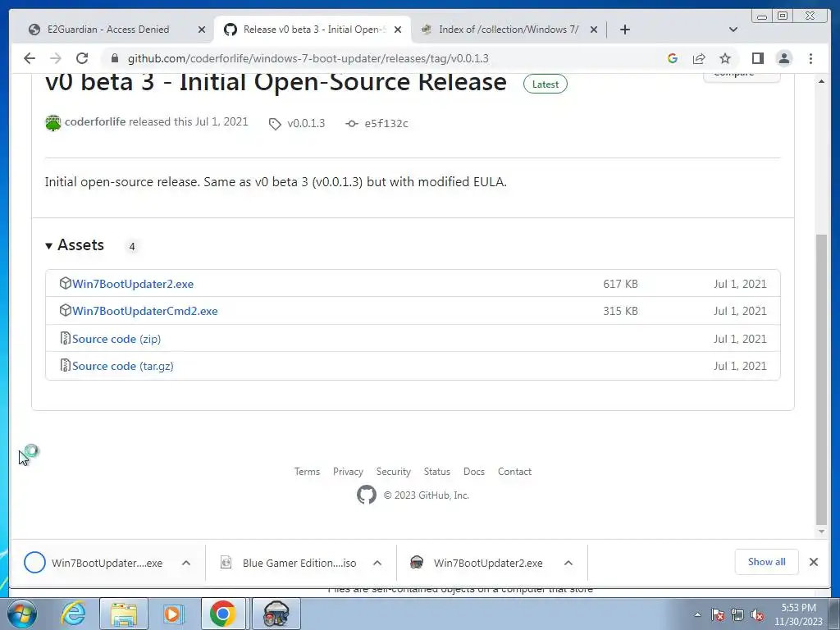Viewport: 840px width, 630px height.
Task: Toggle the Chrome side panel
Action: click(x=757, y=58)
